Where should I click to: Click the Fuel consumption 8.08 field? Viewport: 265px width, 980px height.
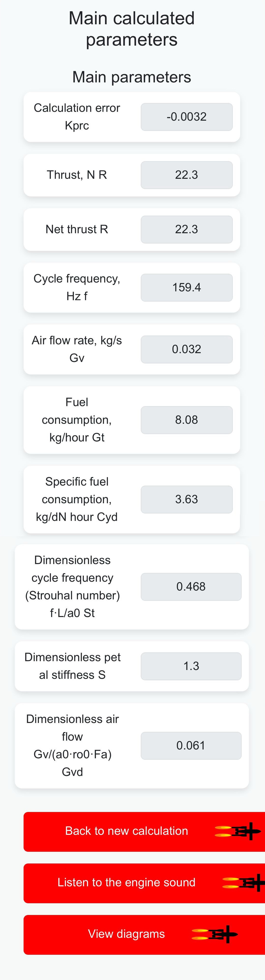(187, 420)
